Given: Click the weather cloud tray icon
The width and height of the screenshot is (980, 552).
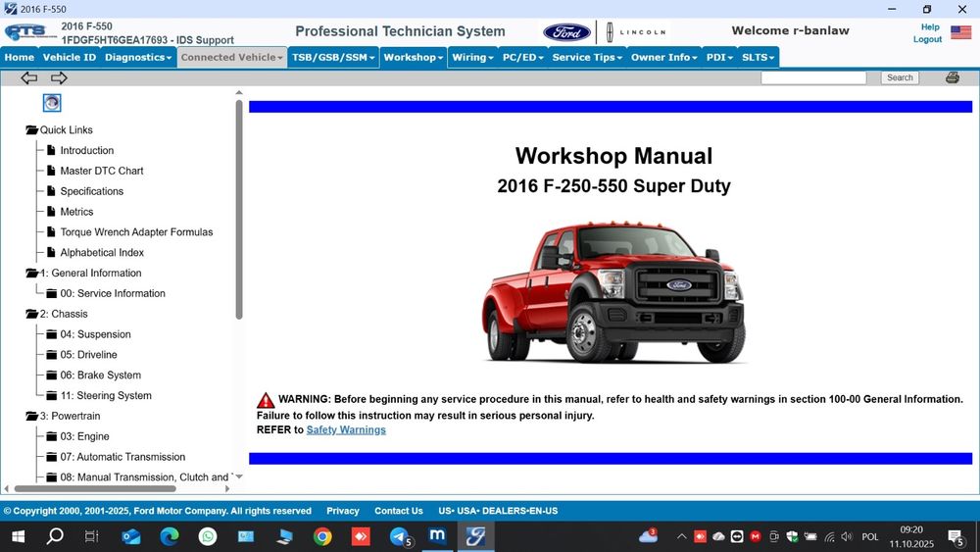Looking at the screenshot, I should coord(648,535).
